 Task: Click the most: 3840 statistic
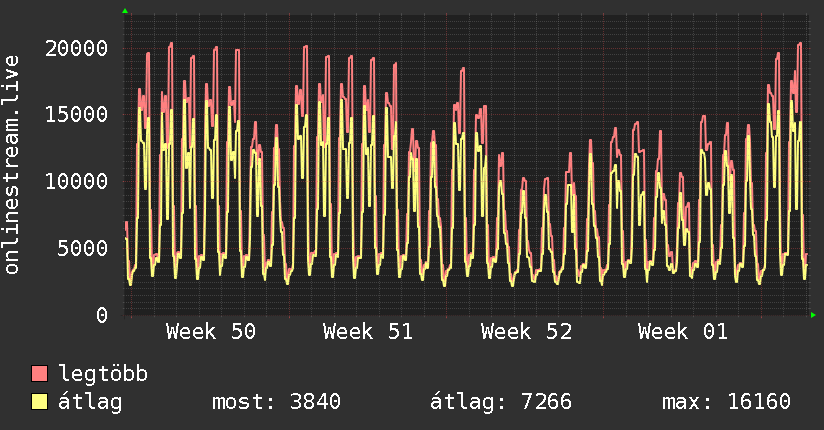[277, 402]
